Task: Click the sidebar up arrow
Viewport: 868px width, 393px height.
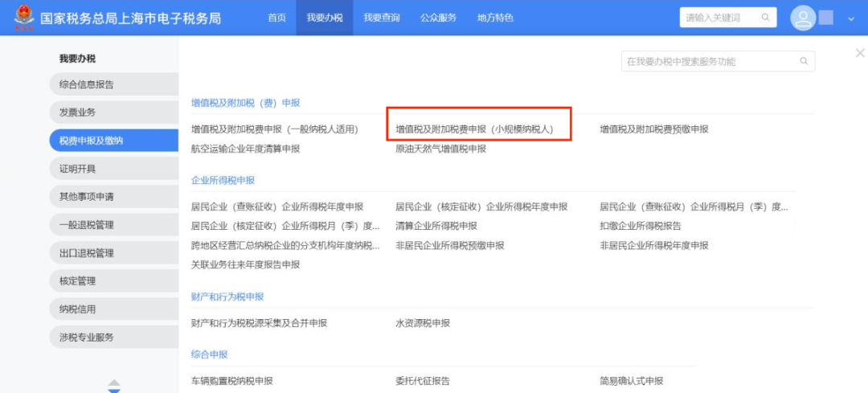Action: click(114, 383)
